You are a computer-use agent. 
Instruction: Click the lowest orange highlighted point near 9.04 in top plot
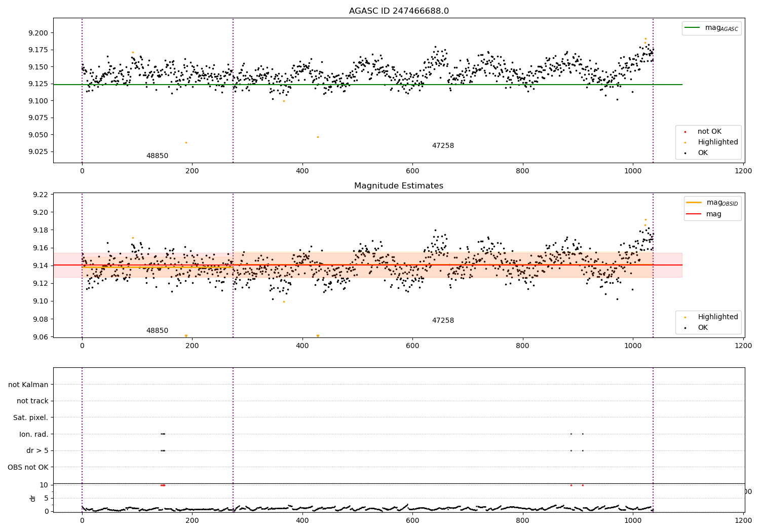186,142
